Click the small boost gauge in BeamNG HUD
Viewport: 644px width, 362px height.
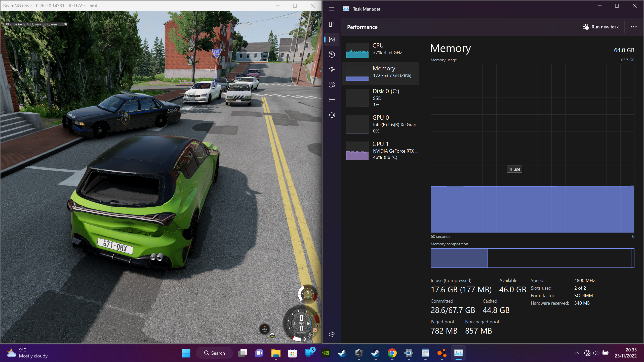[x=307, y=294]
